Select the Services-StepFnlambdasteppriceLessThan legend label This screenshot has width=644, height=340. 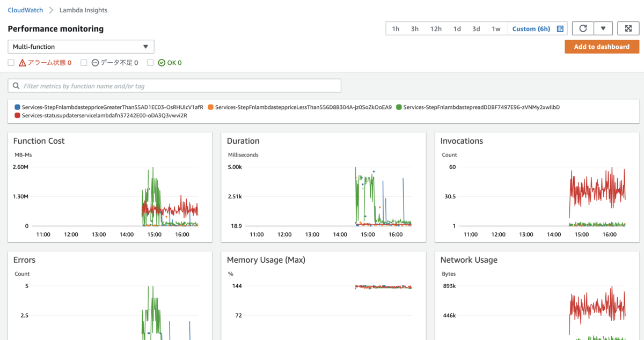pos(303,107)
